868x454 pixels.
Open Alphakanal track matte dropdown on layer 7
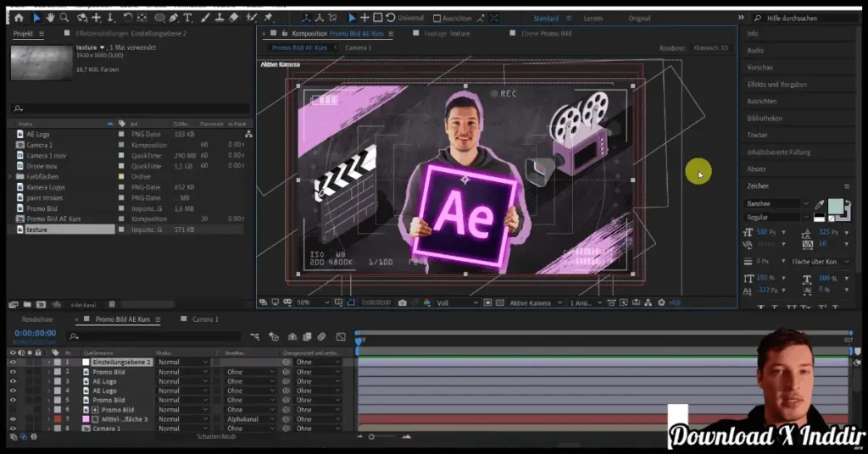pyautogui.click(x=250, y=419)
